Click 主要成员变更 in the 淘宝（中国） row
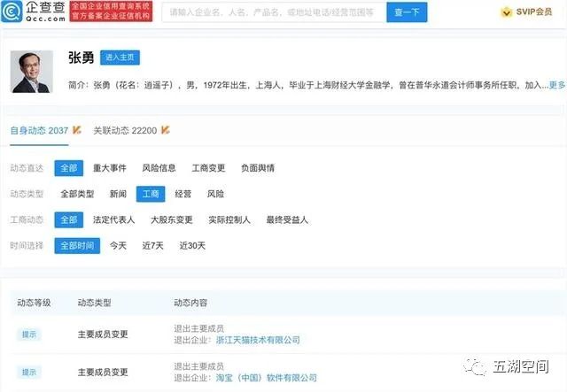 click(103, 373)
